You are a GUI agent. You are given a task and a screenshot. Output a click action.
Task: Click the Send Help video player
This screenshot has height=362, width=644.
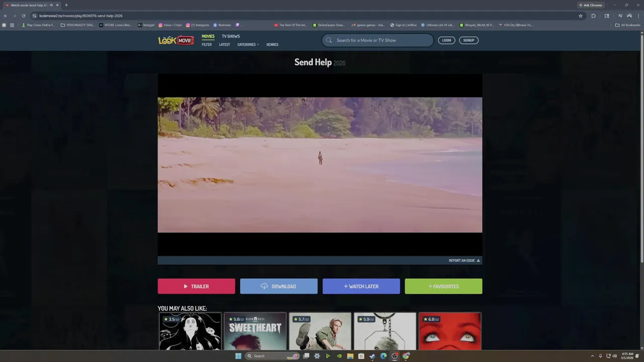320,165
